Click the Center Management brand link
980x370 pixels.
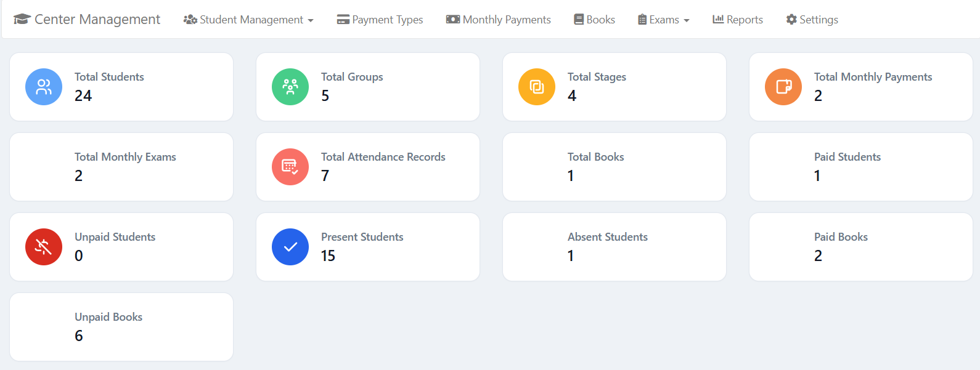97,20
